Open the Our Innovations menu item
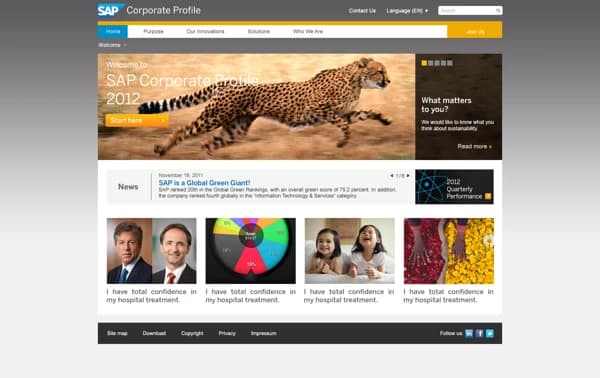The image size is (600, 378). pos(205,31)
